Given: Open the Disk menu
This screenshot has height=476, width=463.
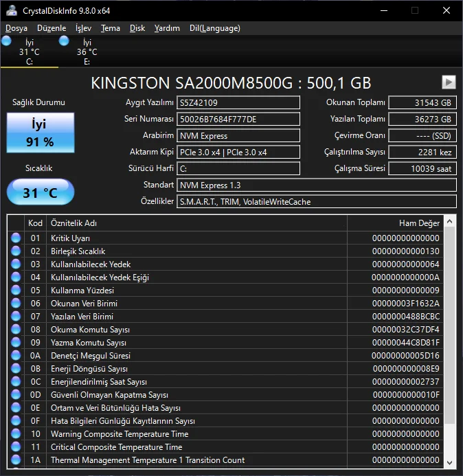Looking at the screenshot, I should [137, 28].
